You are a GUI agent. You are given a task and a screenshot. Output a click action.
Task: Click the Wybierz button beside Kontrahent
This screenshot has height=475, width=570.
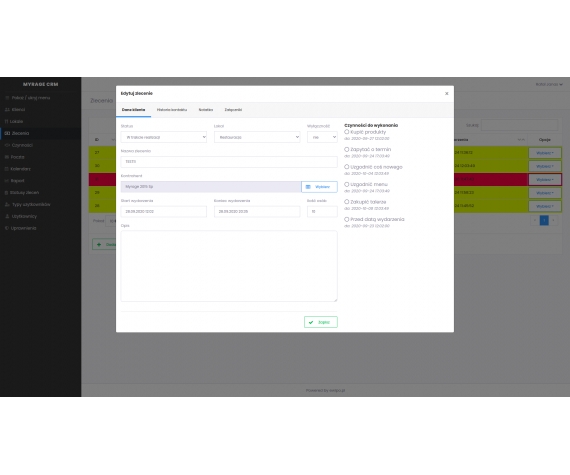(x=319, y=187)
